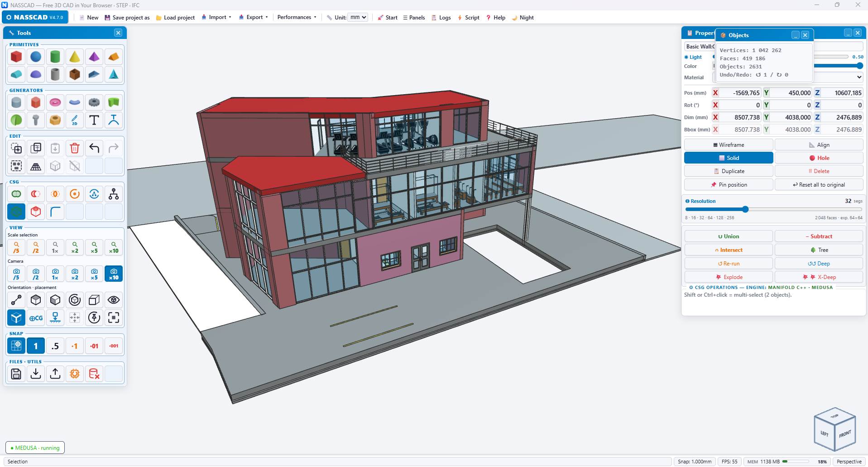Viewport: 868px width, 467px height.
Task: Set snap increment to .01
Action: pyautogui.click(x=94, y=346)
